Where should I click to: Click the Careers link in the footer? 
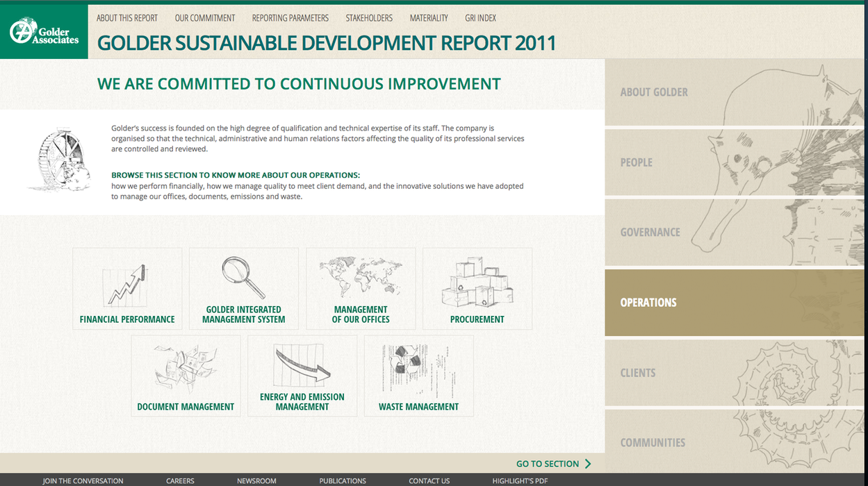click(x=180, y=480)
